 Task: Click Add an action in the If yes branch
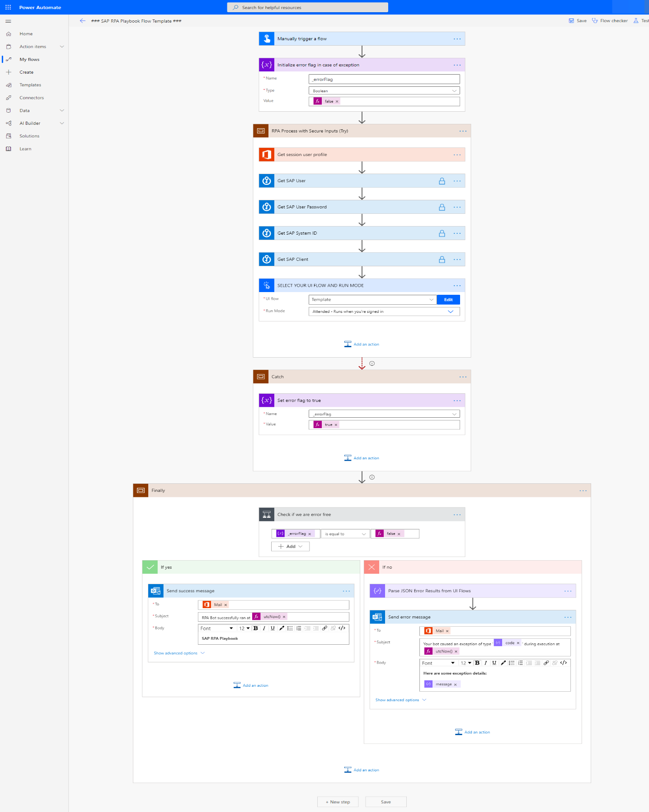(251, 685)
